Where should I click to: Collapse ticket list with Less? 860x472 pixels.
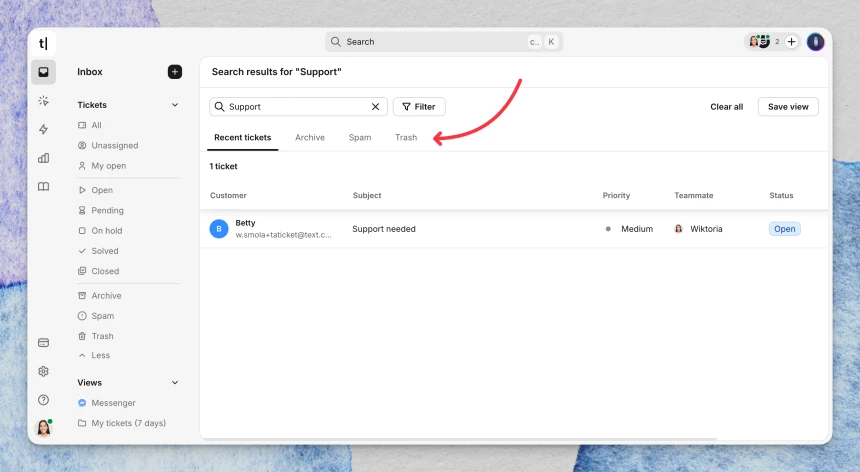(94, 355)
